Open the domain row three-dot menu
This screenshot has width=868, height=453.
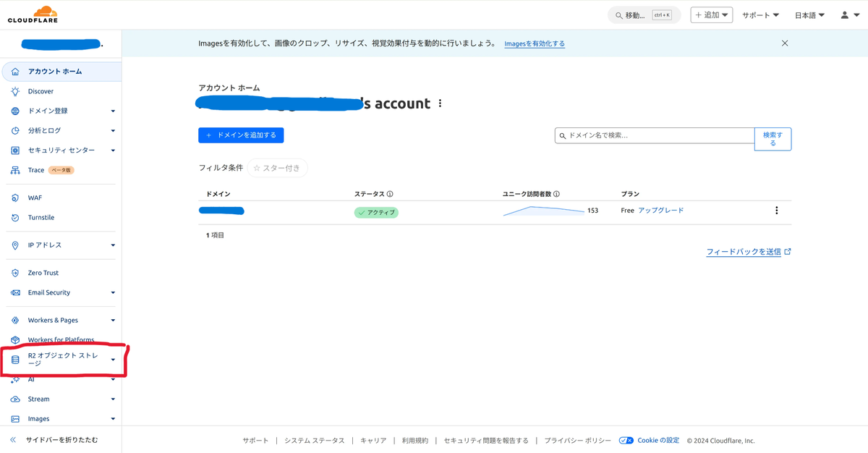(777, 211)
